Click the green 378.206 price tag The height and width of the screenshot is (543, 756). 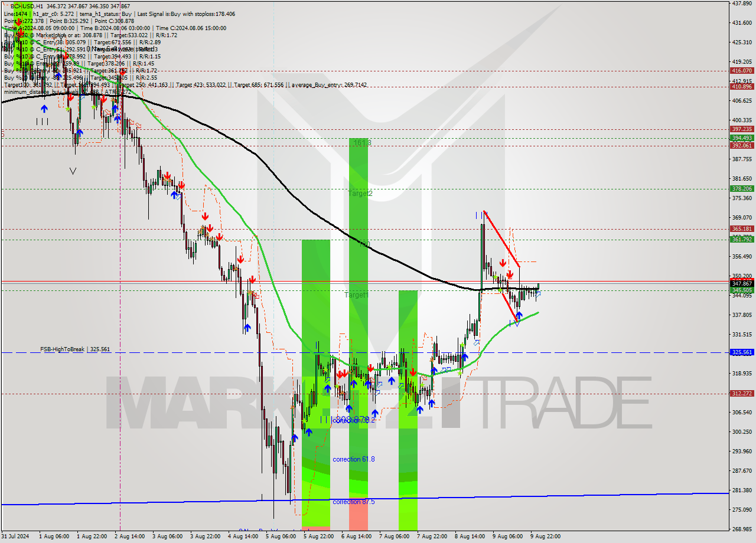742,189
